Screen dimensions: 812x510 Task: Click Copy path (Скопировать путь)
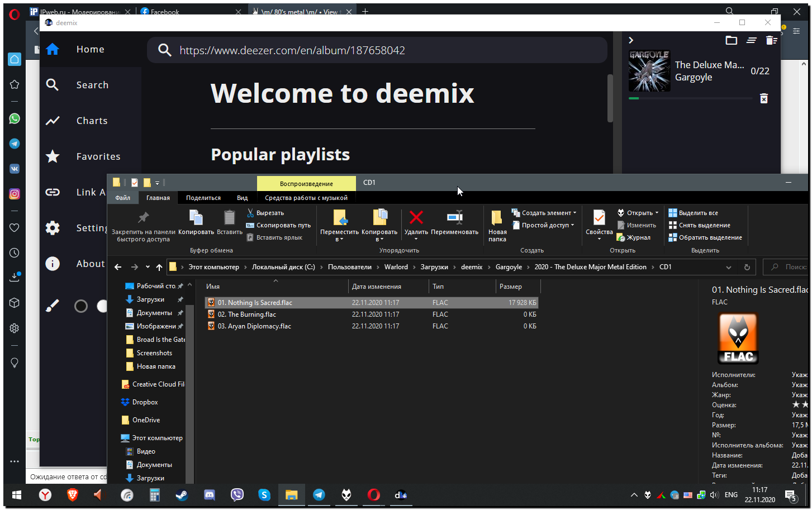click(x=278, y=225)
